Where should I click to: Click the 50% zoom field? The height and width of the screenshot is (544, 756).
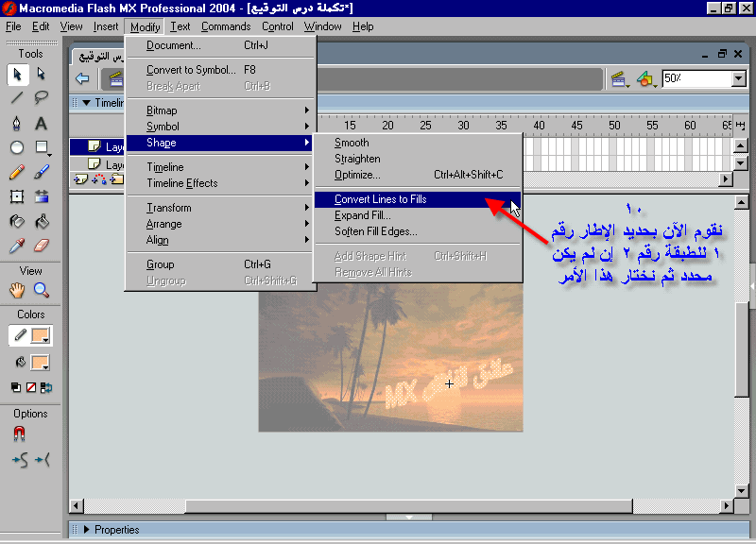click(696, 78)
